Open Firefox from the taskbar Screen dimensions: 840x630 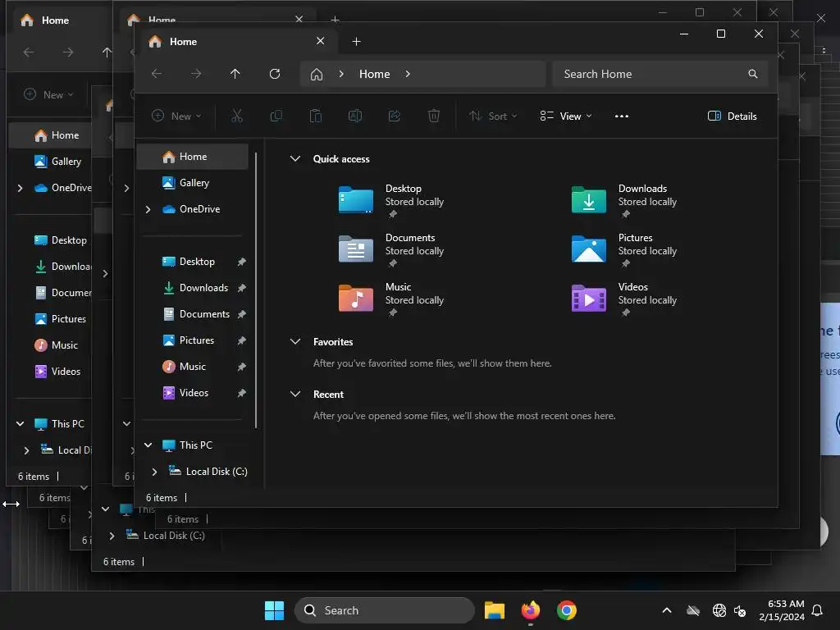531,610
